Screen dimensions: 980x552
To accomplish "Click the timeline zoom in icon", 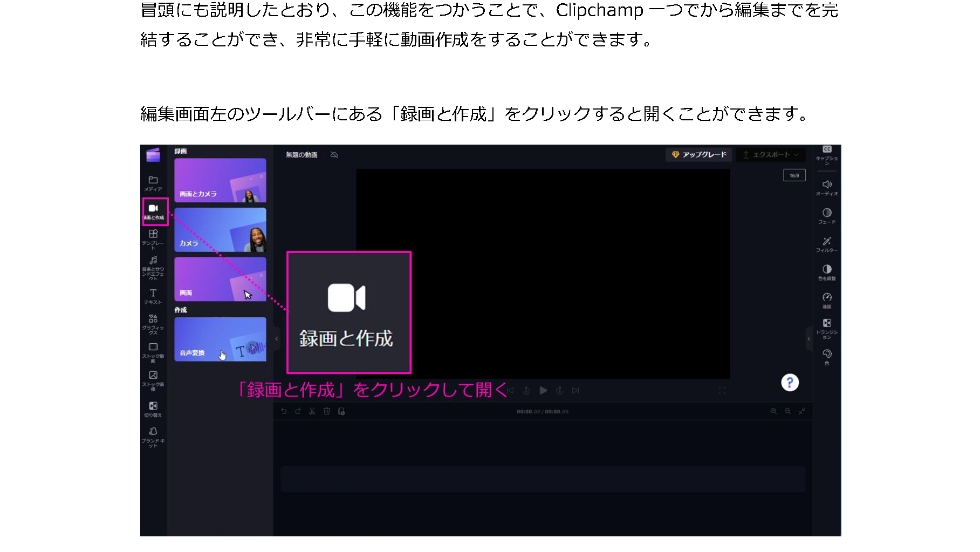I will (773, 411).
